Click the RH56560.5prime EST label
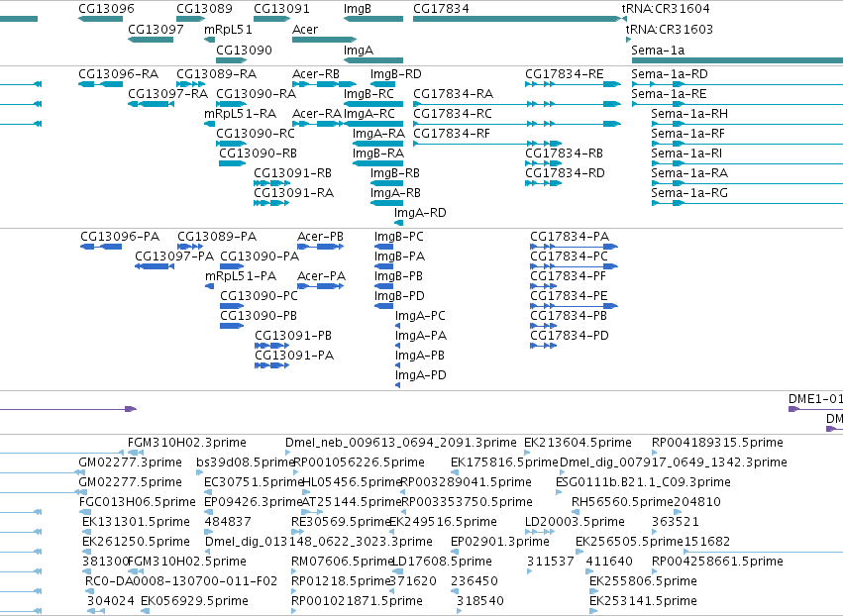 [x=622, y=502]
